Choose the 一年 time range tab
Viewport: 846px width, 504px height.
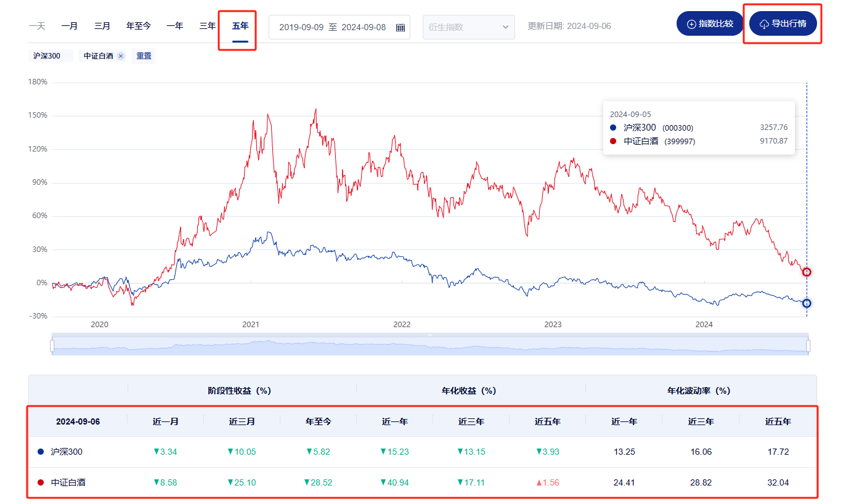click(175, 26)
